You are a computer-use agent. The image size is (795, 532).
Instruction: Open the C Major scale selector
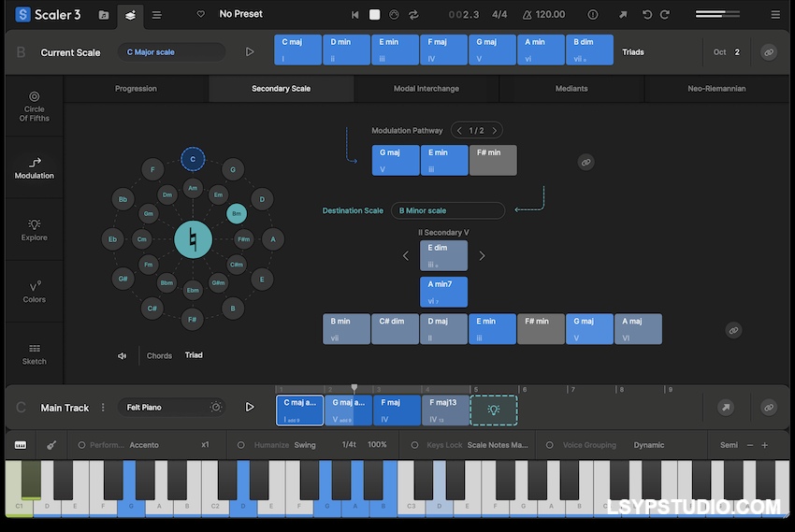[x=171, y=52]
